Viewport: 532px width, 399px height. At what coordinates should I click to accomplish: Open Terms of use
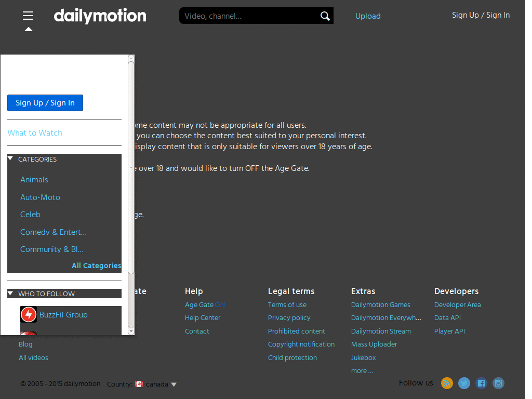click(x=287, y=304)
